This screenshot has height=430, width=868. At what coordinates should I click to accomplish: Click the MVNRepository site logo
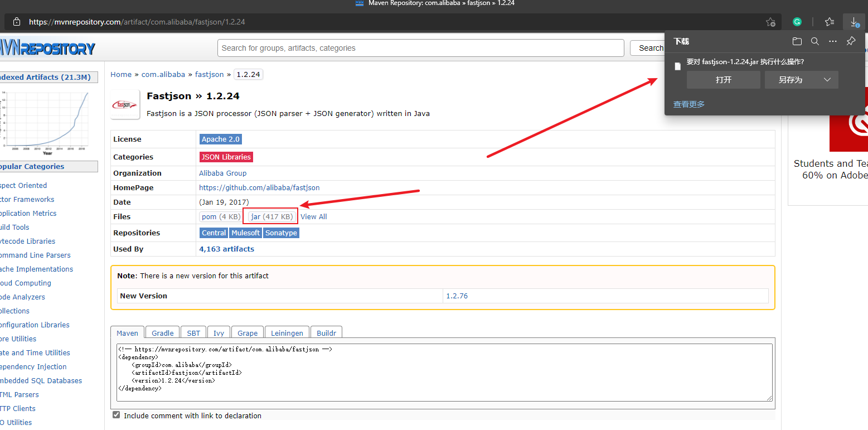[x=47, y=48]
